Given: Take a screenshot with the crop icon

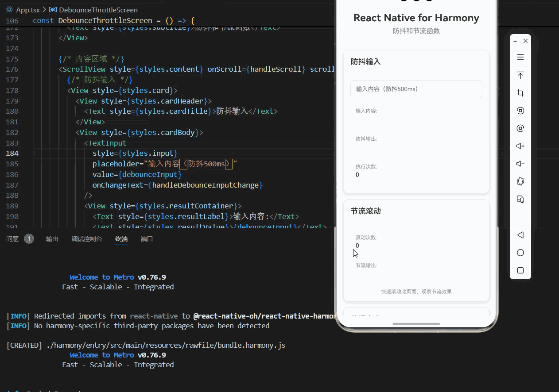Looking at the screenshot, I should pos(520,93).
